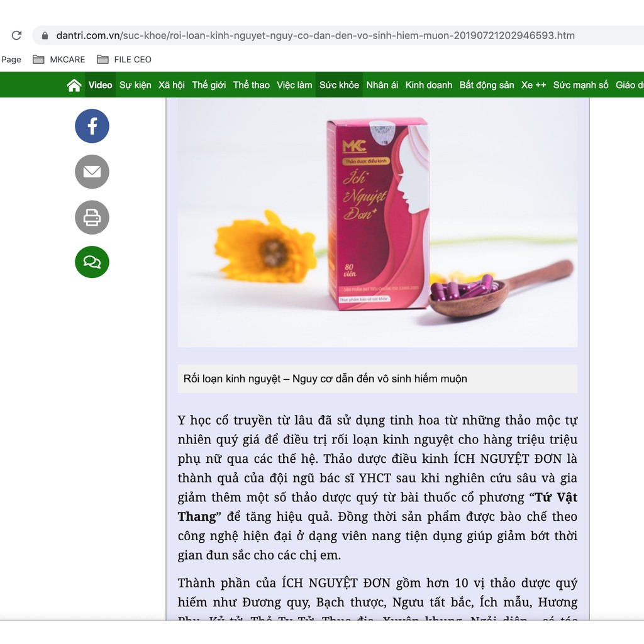Click the padlock site security icon
The width and height of the screenshot is (644, 644).
pos(45,35)
